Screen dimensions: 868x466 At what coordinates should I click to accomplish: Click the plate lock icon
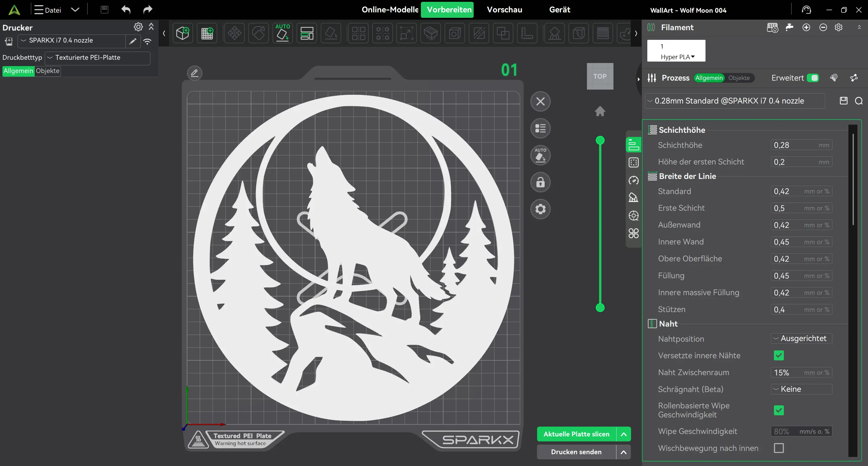541,182
